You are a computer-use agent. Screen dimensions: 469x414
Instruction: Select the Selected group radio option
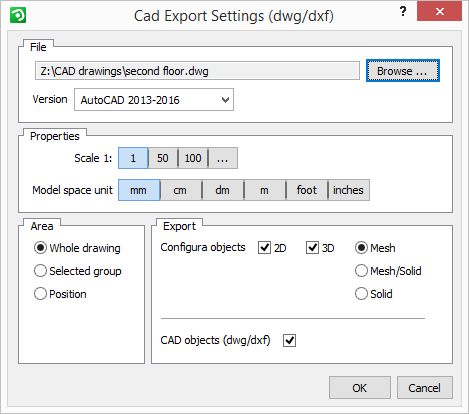tap(78, 271)
